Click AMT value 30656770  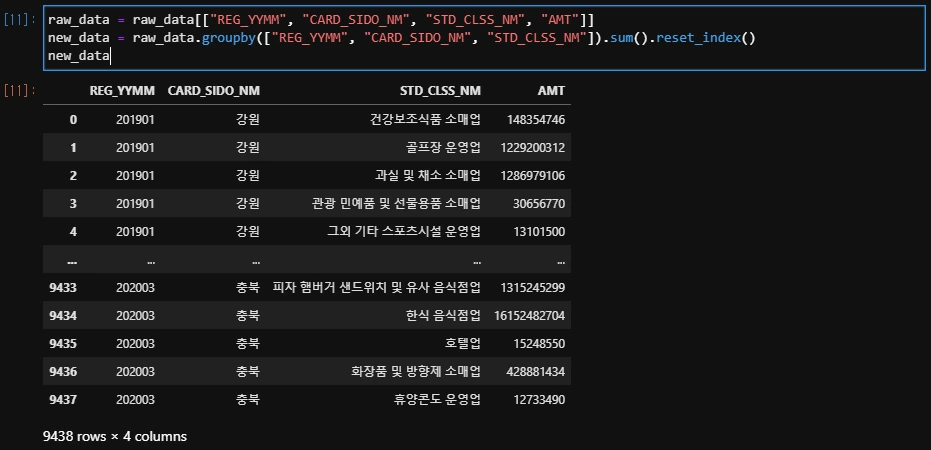pos(539,204)
